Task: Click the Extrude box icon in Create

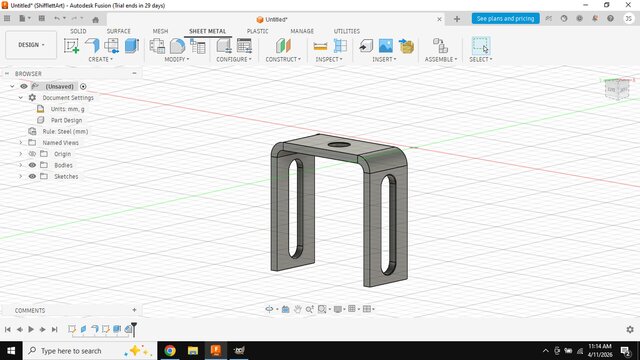Action: [x=132, y=46]
